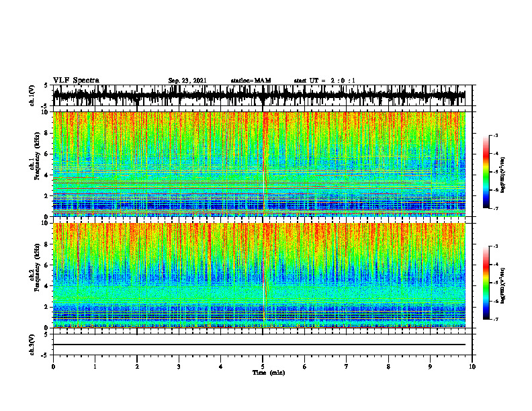Click inside the ch.1 spectrogram panel
This screenshot has width=532, height=411.
(x=259, y=164)
